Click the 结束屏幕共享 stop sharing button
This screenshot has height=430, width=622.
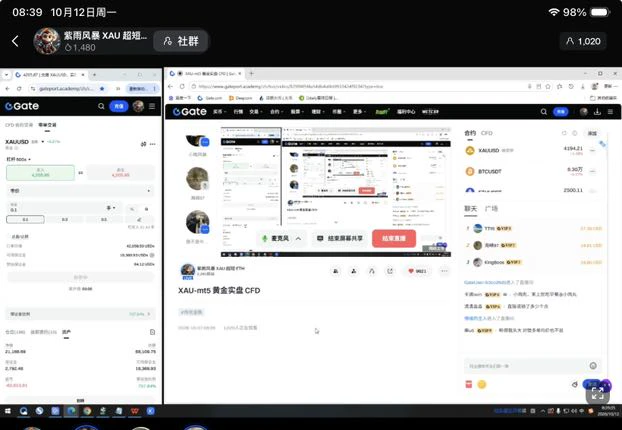340,239
